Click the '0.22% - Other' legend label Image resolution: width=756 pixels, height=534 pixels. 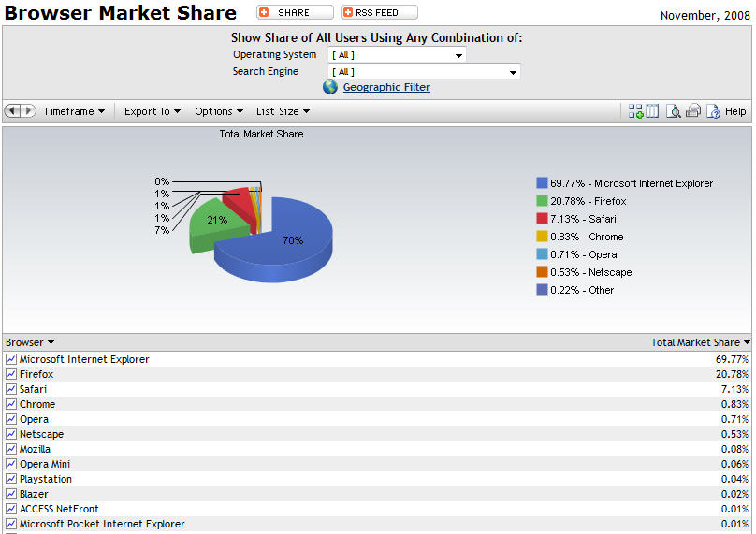[582, 290]
